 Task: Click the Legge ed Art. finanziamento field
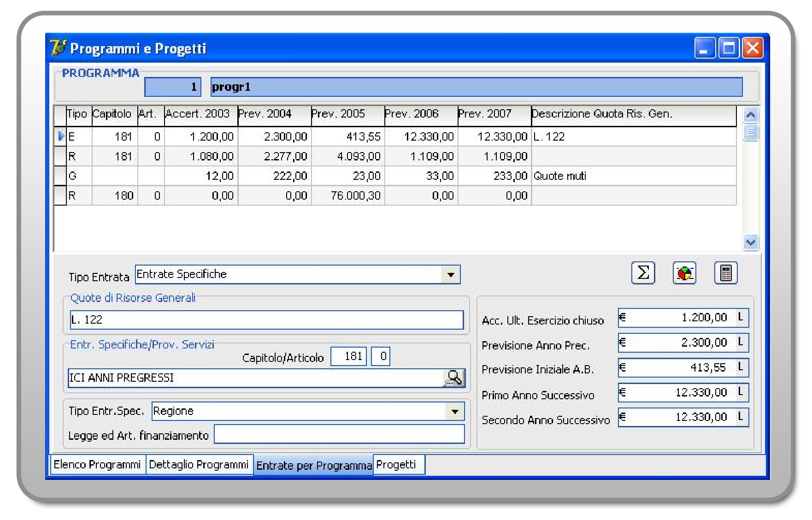[x=339, y=434]
